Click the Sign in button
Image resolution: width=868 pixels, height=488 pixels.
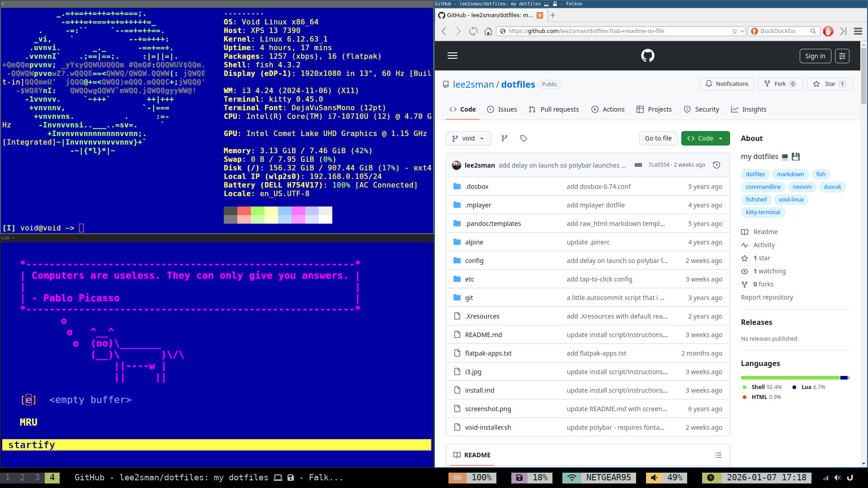click(815, 56)
